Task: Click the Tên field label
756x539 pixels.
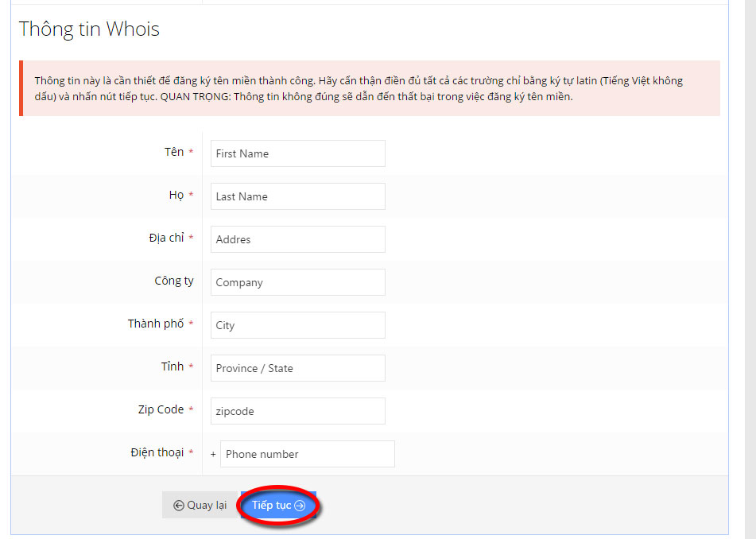Action: coord(174,152)
